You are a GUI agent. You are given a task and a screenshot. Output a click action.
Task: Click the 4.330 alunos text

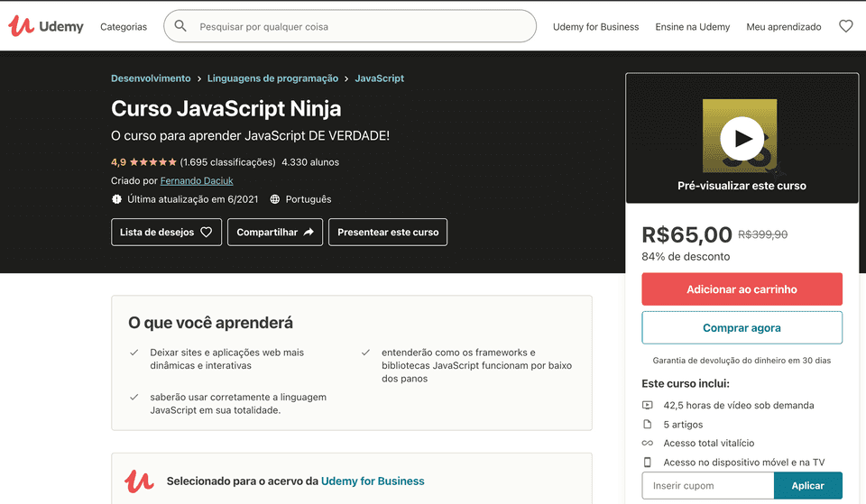(310, 162)
